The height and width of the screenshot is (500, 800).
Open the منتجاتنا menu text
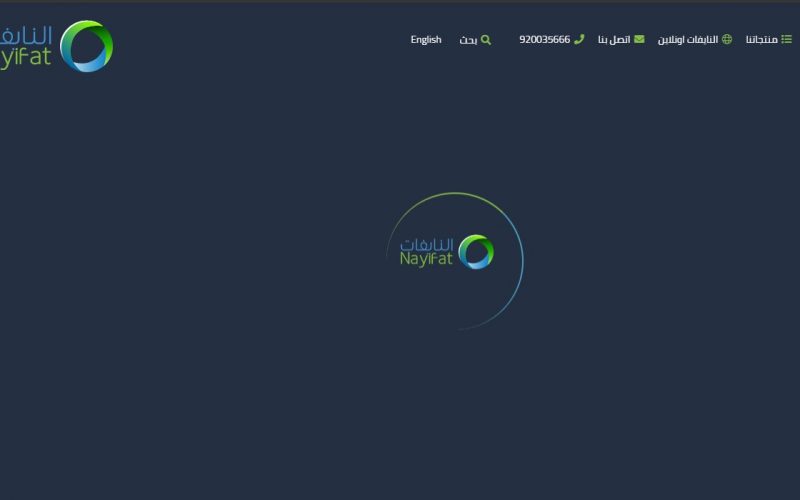(x=761, y=39)
